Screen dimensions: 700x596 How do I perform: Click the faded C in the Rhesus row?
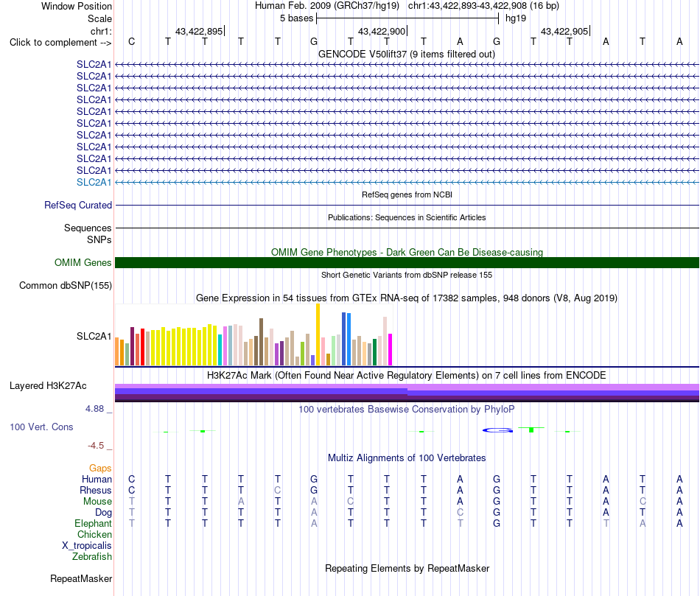(x=278, y=490)
